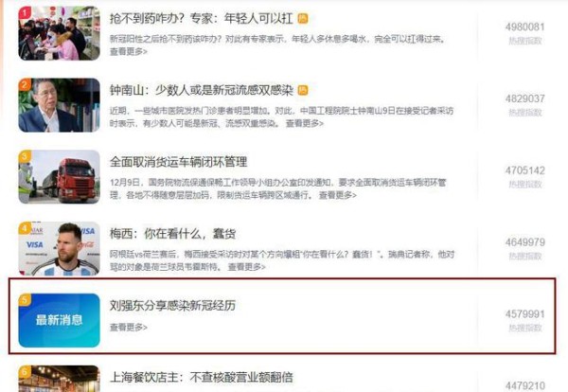Open headline 上海餐饮店主：不查核酸营业额翻倍
The width and height of the screenshot is (568, 392).
point(201,377)
